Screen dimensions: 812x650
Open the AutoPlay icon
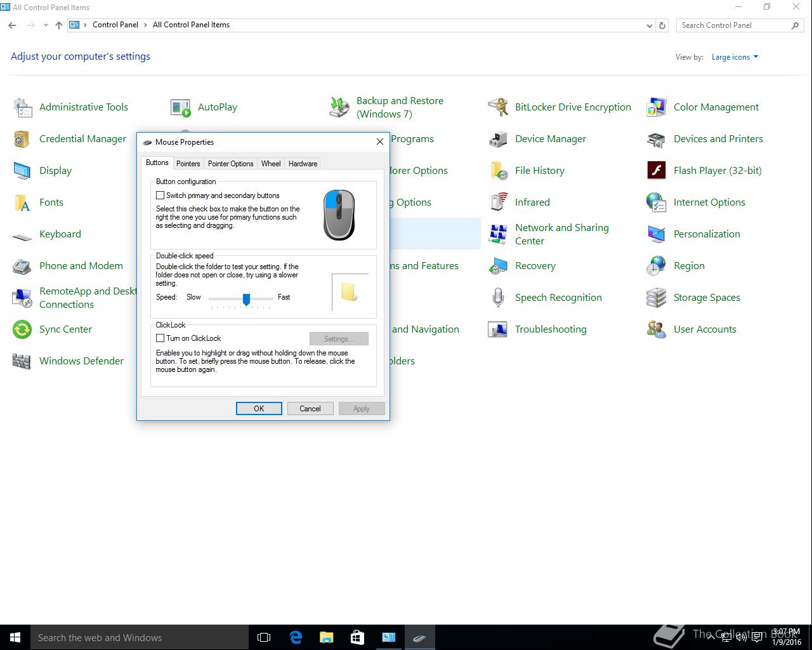[181, 107]
